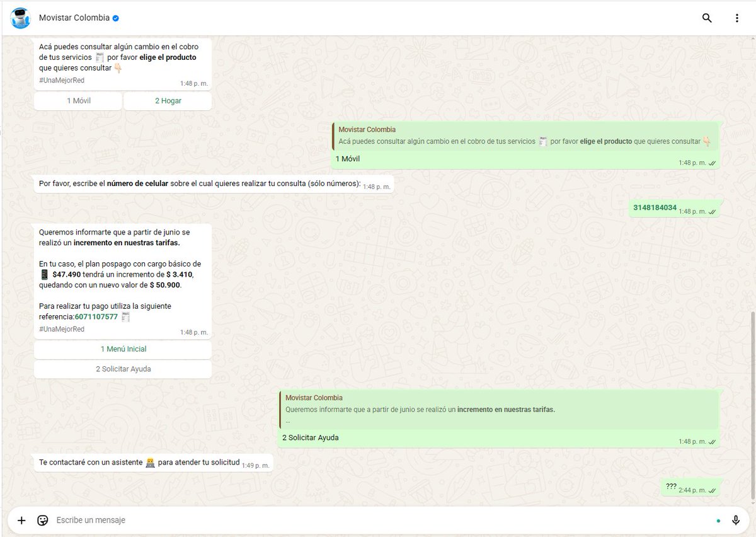Click the '#UnaMejorRed' hashtag in tariff message
756x537 pixels.
tap(61, 329)
